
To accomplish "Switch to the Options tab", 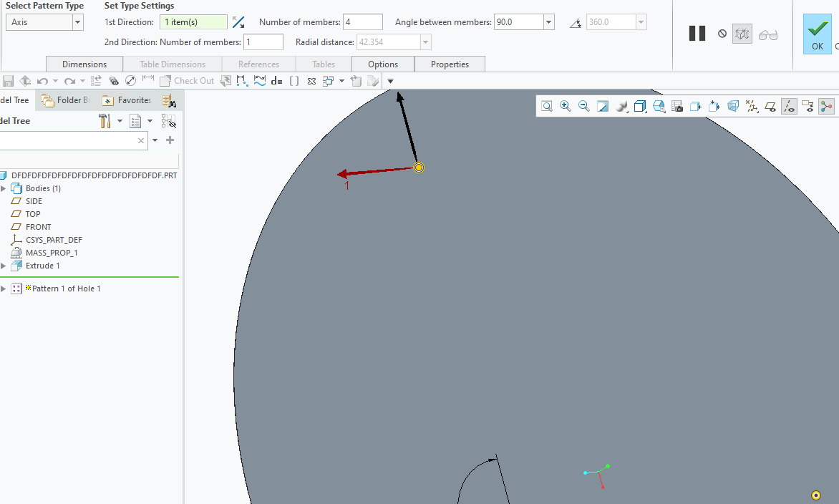I will [382, 64].
